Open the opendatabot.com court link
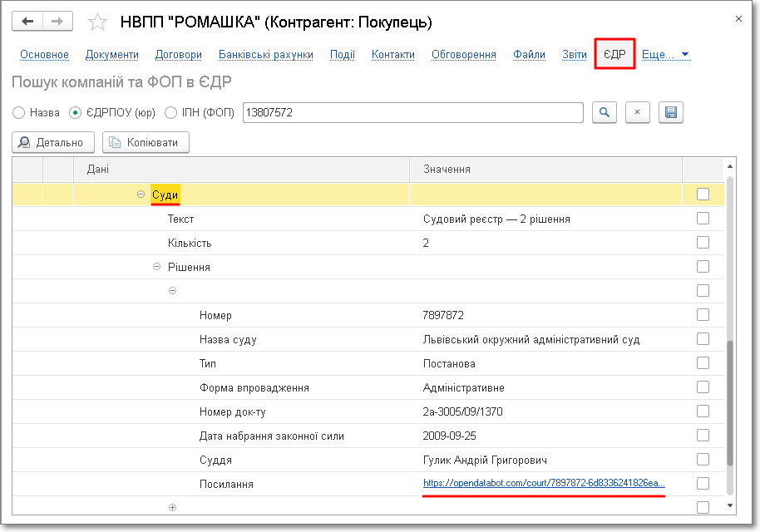Image resolution: width=760 pixels, height=532 pixels. coord(543,483)
